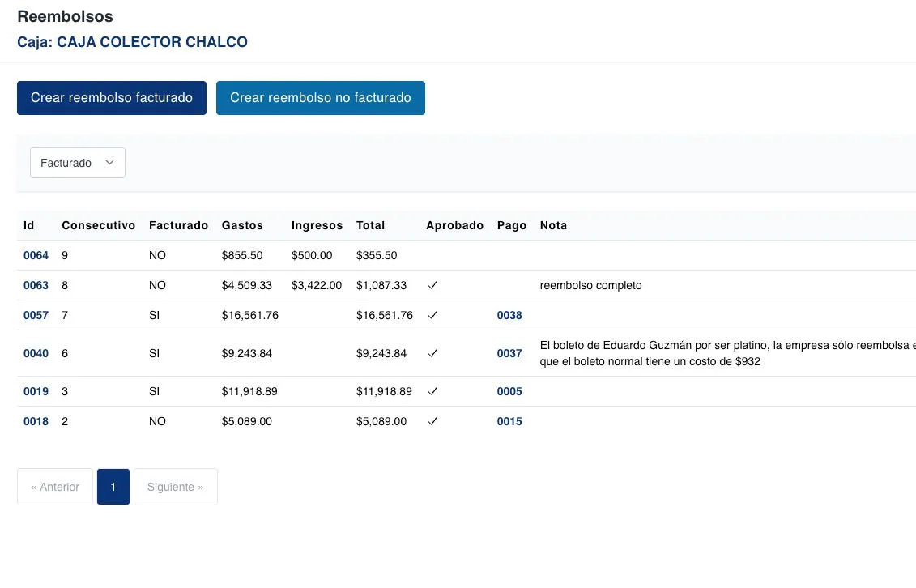Click the Aprobado checkmark for row 0063
Image resolution: width=916 pixels, height=588 pixels.
coord(432,285)
